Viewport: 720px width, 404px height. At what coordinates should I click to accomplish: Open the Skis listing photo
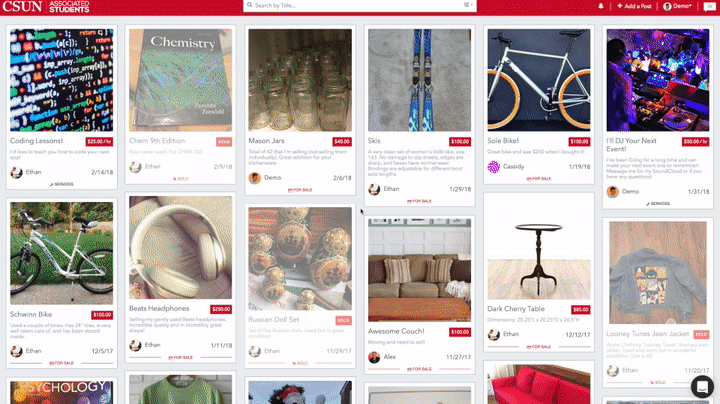tap(419, 80)
